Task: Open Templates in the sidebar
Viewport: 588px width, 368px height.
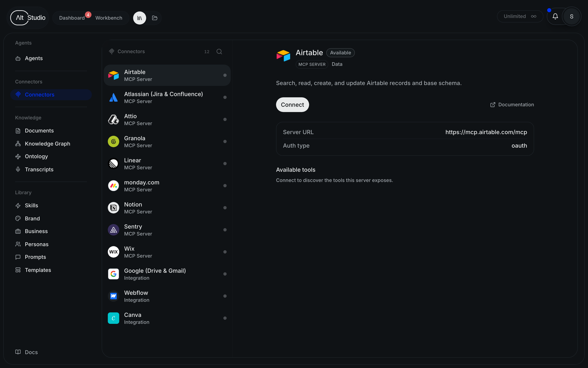Action: [x=51, y=270]
